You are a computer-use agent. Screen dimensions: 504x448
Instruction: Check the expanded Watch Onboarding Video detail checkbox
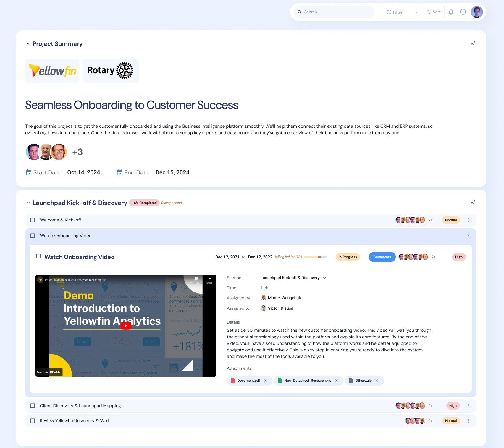pos(38,256)
